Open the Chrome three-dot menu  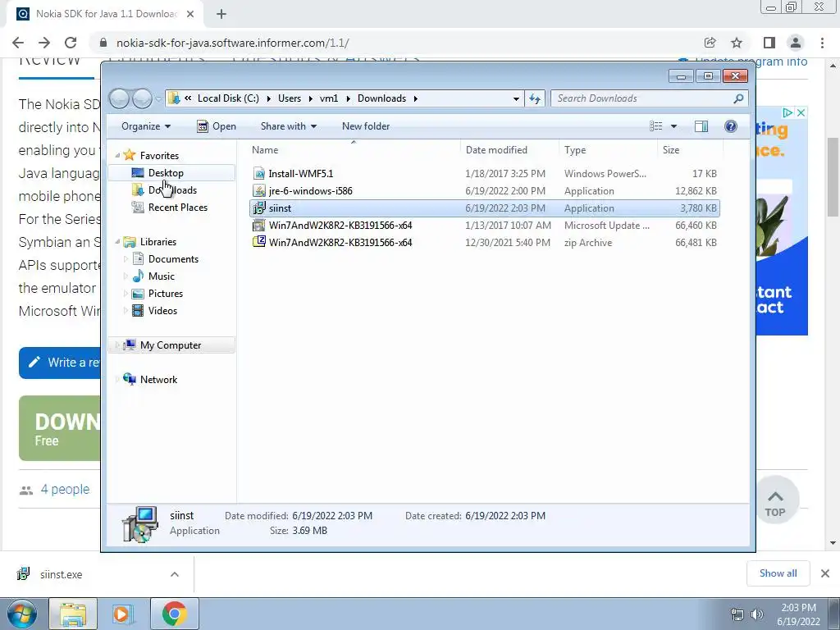pos(822,43)
